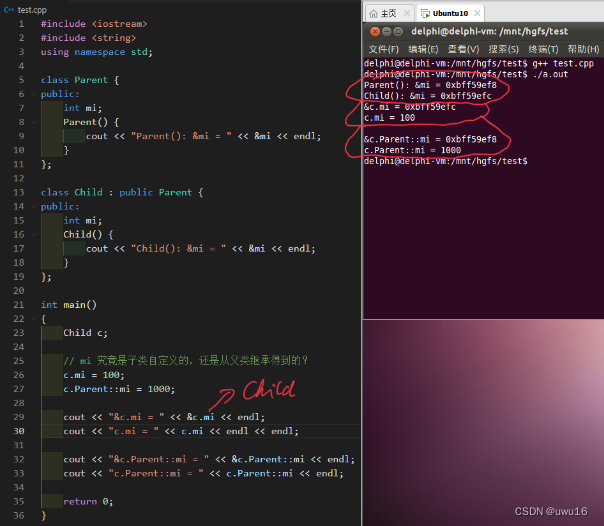The width and height of the screenshot is (604, 526).
Task: Click the Chinese comment on line 25
Action: (x=186, y=361)
